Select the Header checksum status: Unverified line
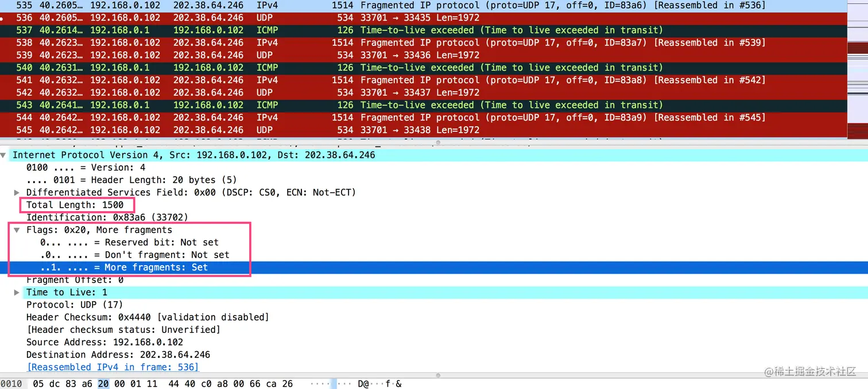868x389 pixels. pyautogui.click(x=123, y=330)
